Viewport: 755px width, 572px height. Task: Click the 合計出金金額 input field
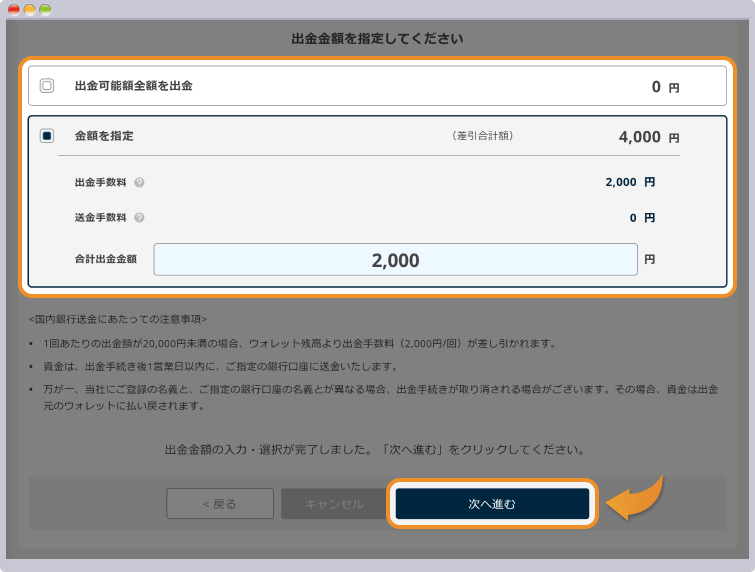(395, 260)
